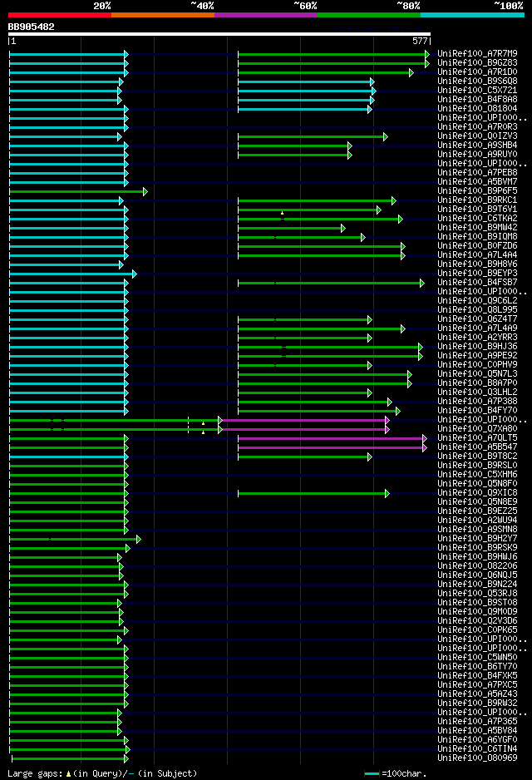Open hit UniRef100_A7R1D0
532x780 pixels.
pos(477,72)
